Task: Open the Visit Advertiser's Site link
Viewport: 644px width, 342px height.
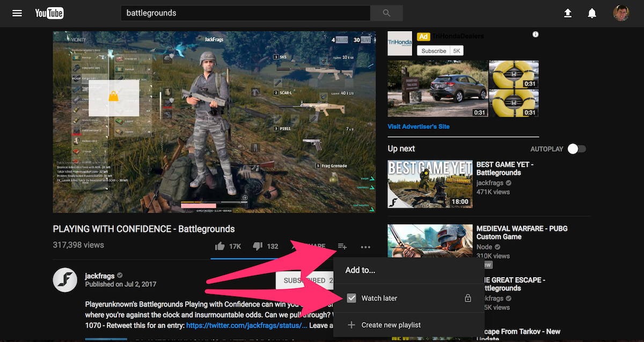Action: tap(419, 127)
